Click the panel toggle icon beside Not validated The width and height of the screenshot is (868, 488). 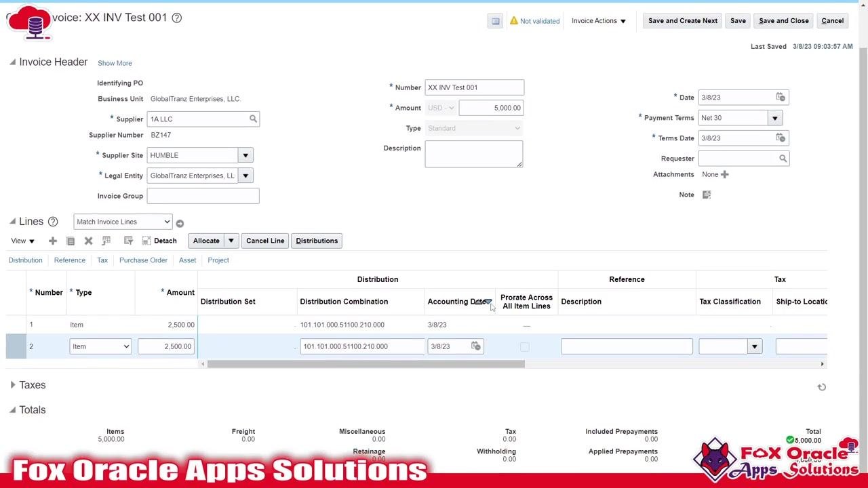click(x=496, y=21)
